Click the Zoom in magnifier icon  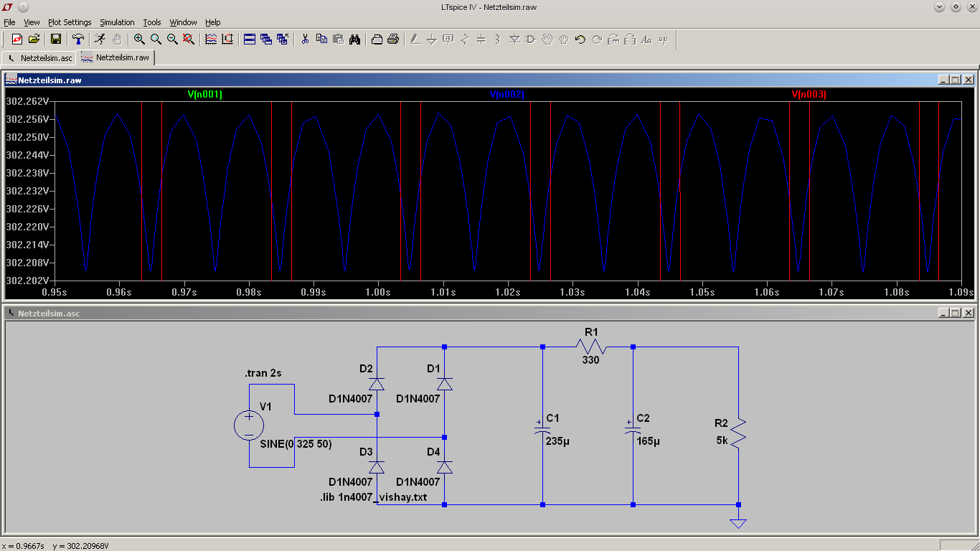pyautogui.click(x=139, y=39)
